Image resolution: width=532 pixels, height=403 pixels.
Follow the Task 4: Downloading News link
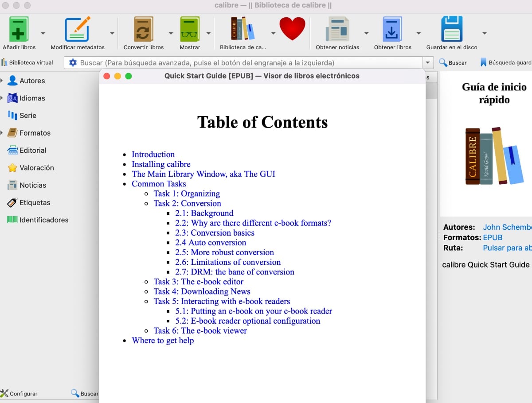[202, 291]
